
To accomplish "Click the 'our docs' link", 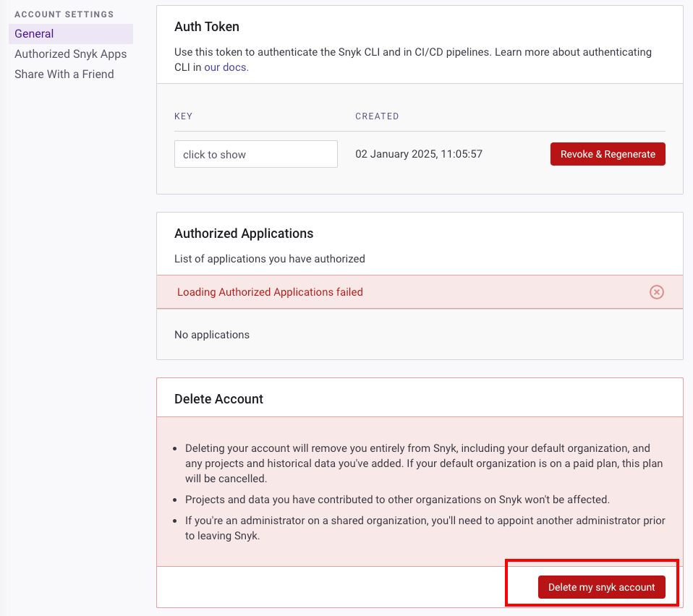I will tap(225, 67).
